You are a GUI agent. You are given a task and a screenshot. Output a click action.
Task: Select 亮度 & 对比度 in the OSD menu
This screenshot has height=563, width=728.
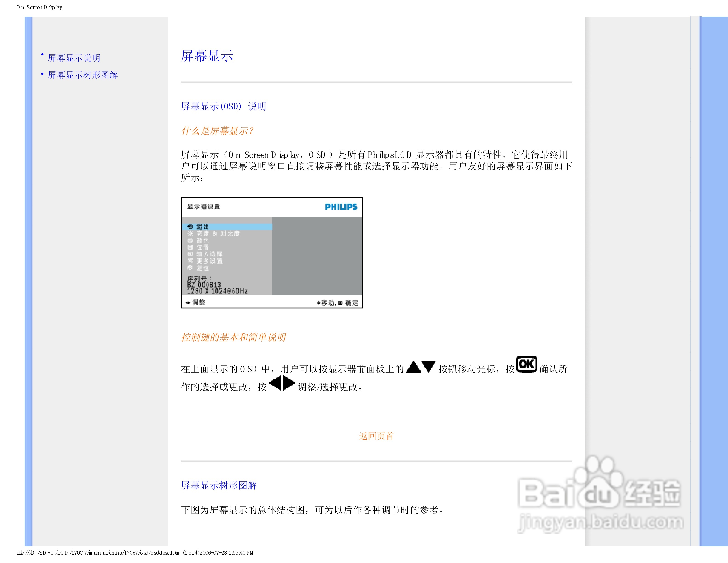tap(218, 233)
